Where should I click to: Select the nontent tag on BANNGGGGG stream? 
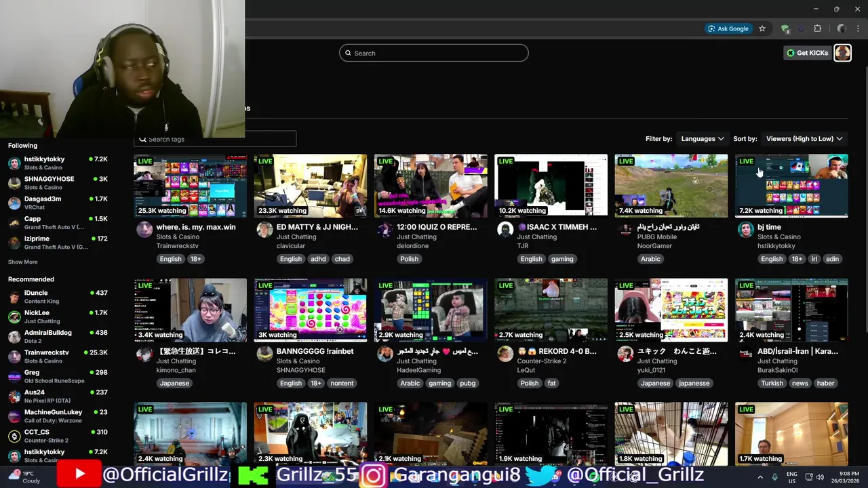[342, 383]
